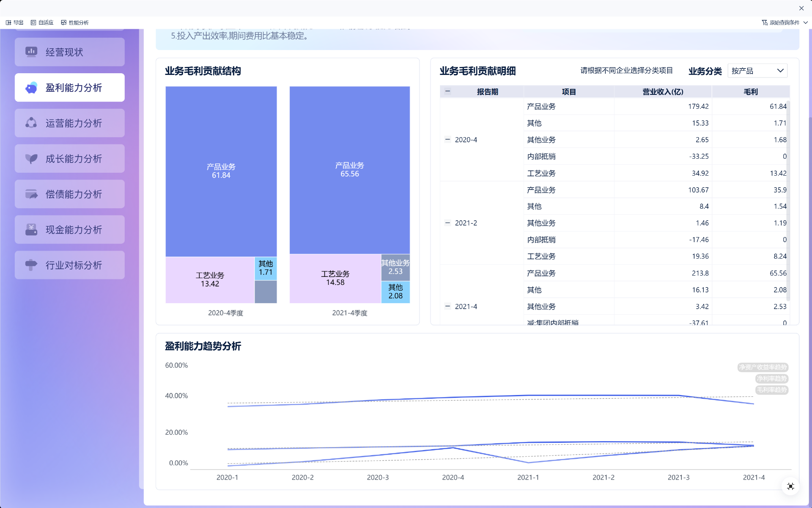
Task: Click the 经营现状 chart icon
Action: pos(31,52)
